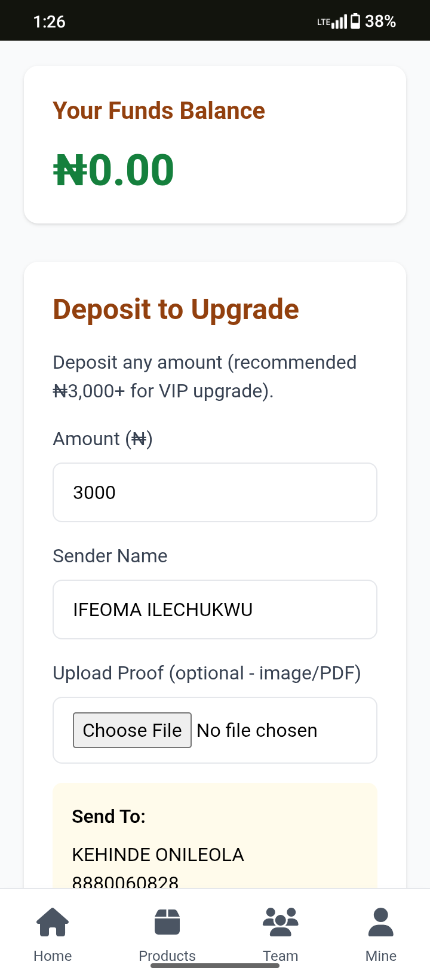The width and height of the screenshot is (430, 980).
Task: Tap the clock time in status bar
Action: pyautogui.click(x=50, y=22)
